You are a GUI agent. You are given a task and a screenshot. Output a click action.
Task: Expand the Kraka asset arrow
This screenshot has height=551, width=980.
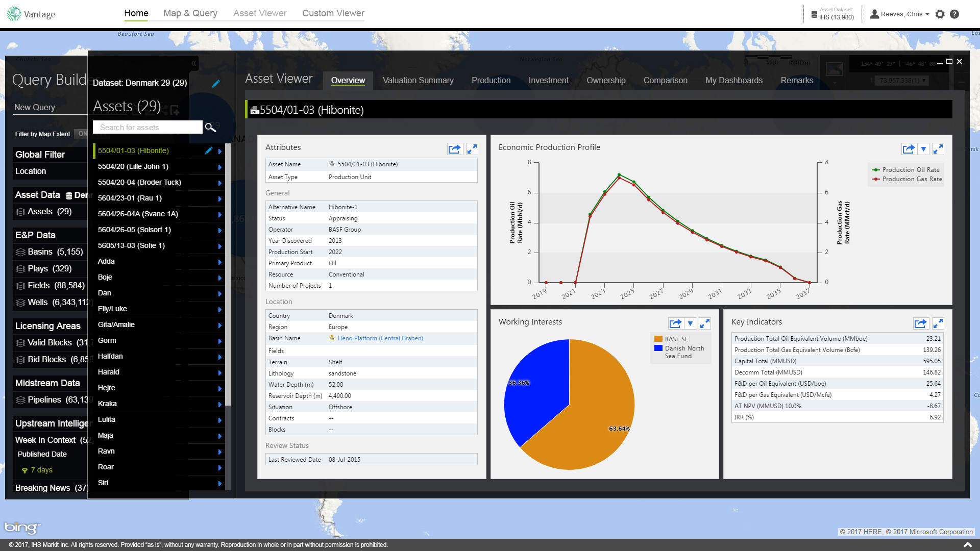click(220, 405)
